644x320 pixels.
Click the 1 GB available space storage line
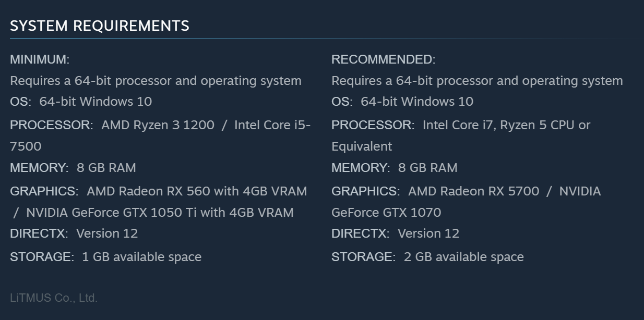(105, 257)
